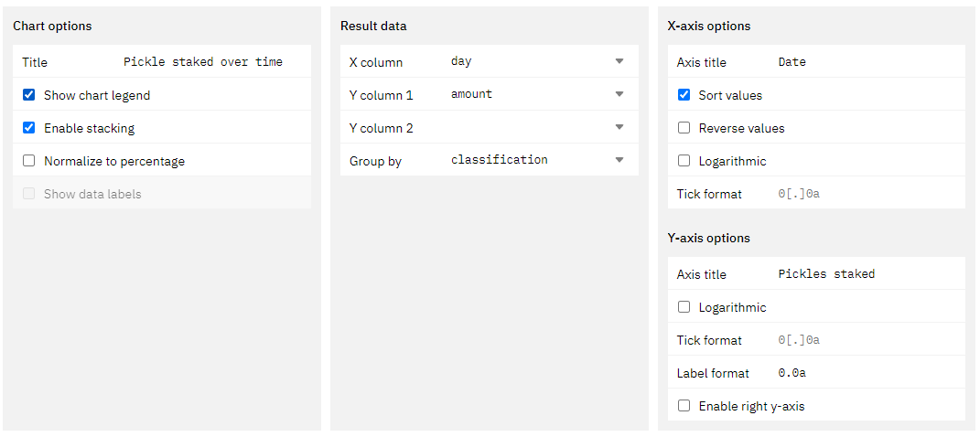Open the Group by dropdown arrow
This screenshot has height=437, width=980.
619,160
